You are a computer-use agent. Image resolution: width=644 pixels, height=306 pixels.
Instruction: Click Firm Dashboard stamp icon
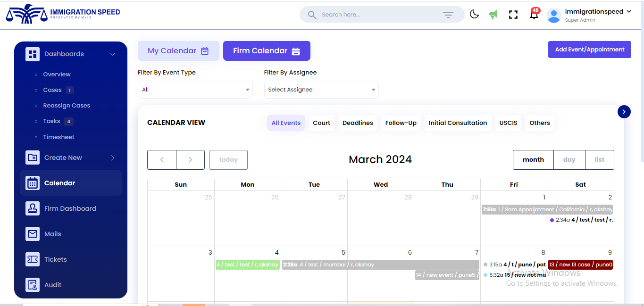[33, 208]
